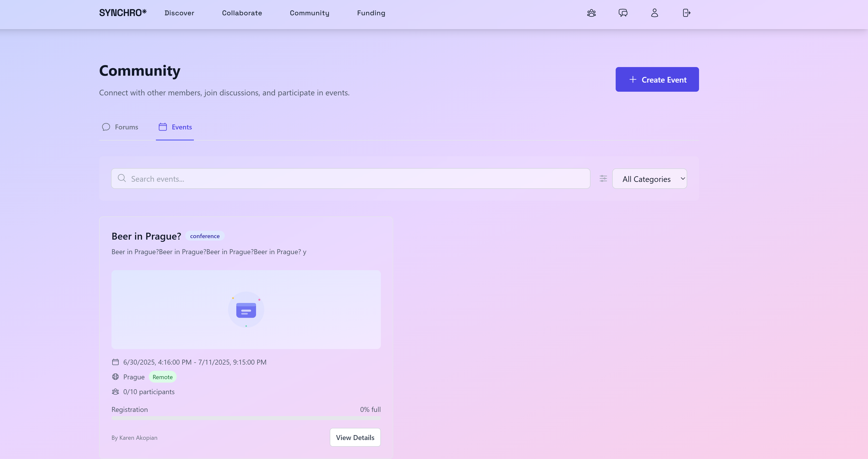Select the Events tab
Image resolution: width=868 pixels, height=459 pixels.
(175, 127)
